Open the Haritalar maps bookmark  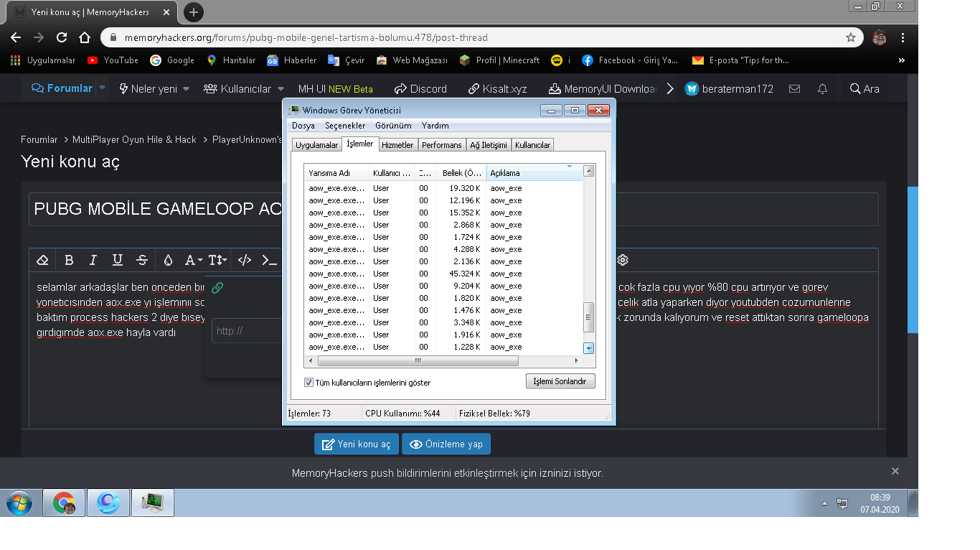click(231, 60)
